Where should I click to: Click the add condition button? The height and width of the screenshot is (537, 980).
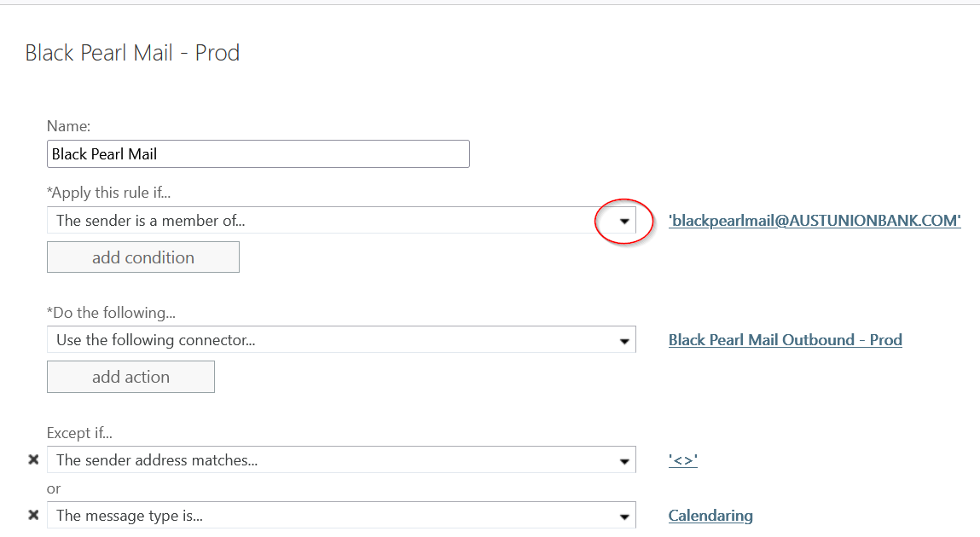coord(143,257)
